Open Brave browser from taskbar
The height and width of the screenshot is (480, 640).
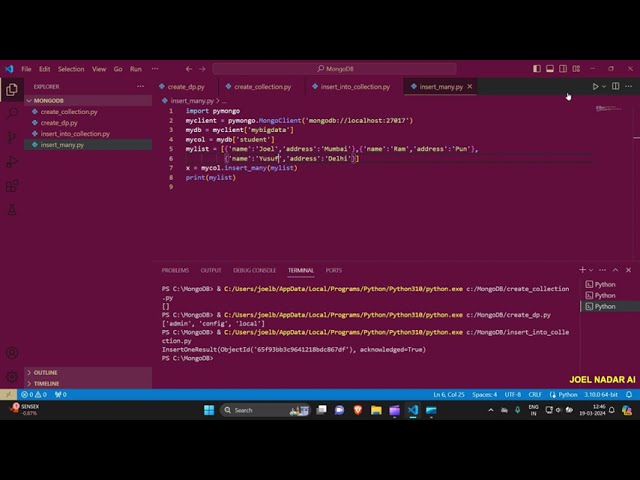pyautogui.click(x=358, y=410)
